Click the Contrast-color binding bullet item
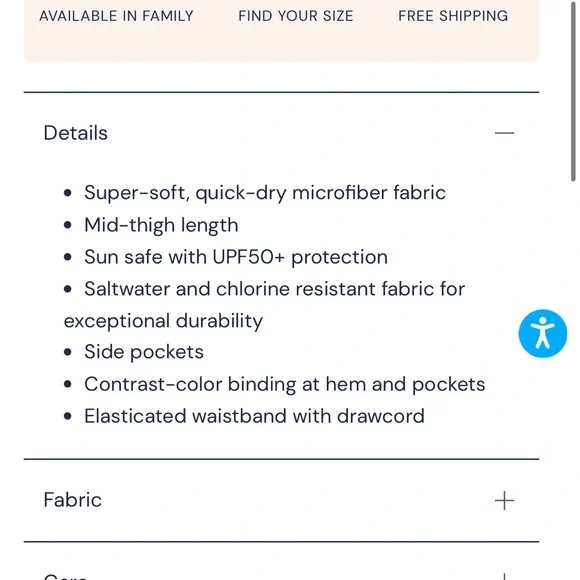The height and width of the screenshot is (580, 580). coord(284,384)
